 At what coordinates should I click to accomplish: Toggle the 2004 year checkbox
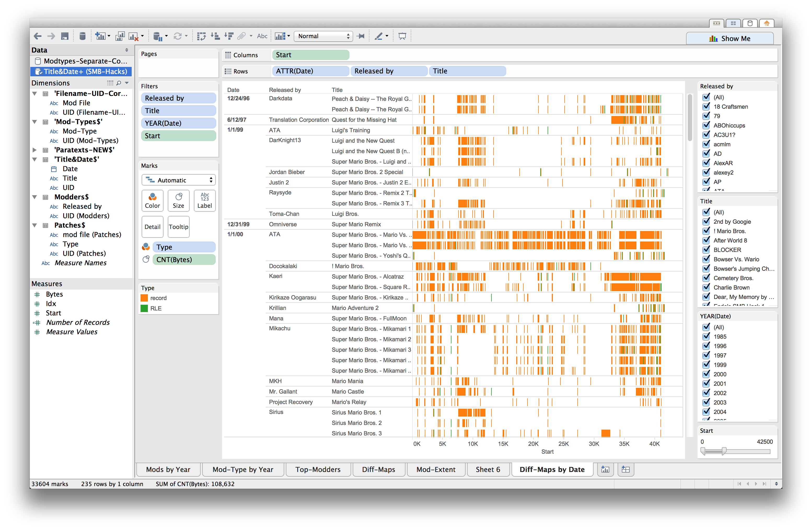coord(706,412)
